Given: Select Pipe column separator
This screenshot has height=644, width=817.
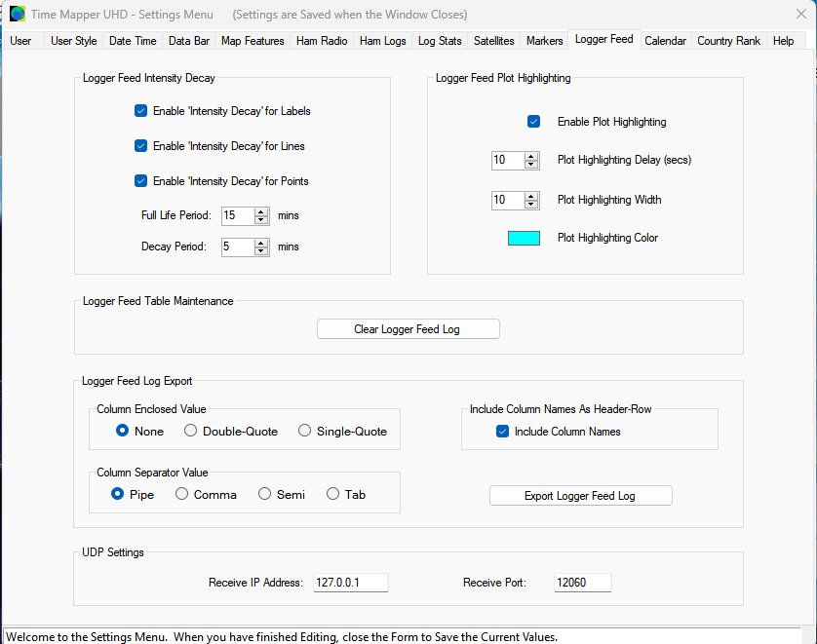Looking at the screenshot, I should point(118,494).
